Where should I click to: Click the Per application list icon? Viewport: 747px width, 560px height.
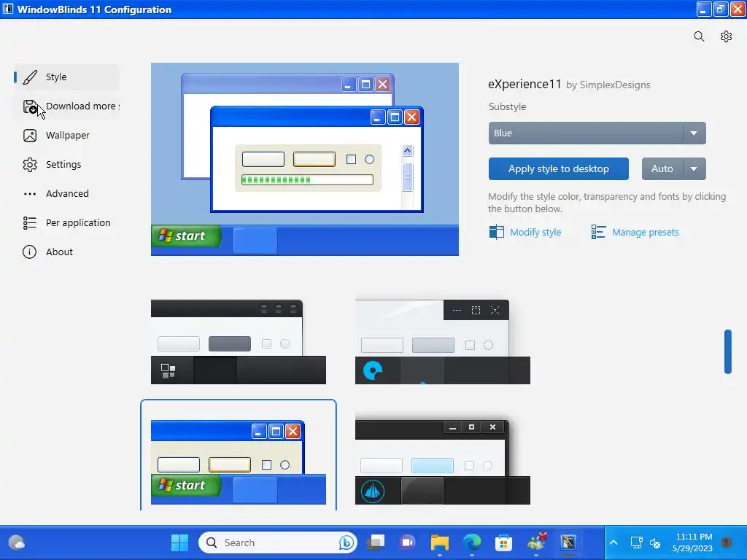[x=29, y=223]
